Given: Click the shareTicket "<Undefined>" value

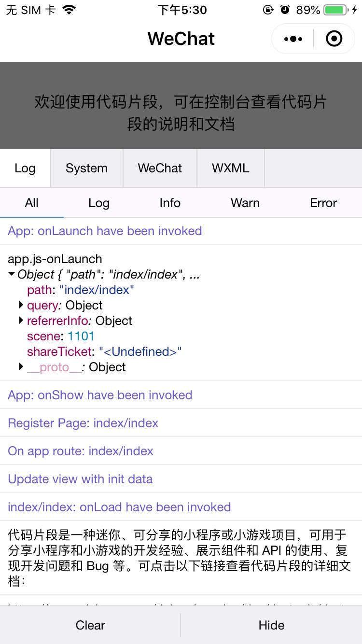Looking at the screenshot, I should tap(140, 351).
